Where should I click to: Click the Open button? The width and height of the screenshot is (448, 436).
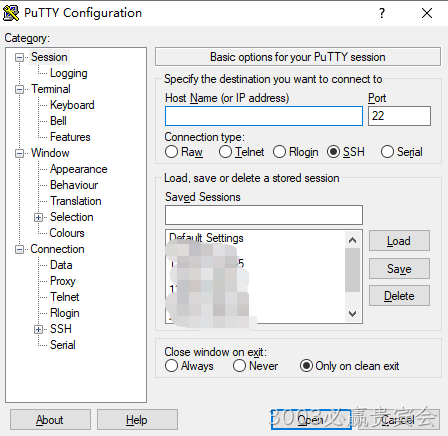(311, 420)
